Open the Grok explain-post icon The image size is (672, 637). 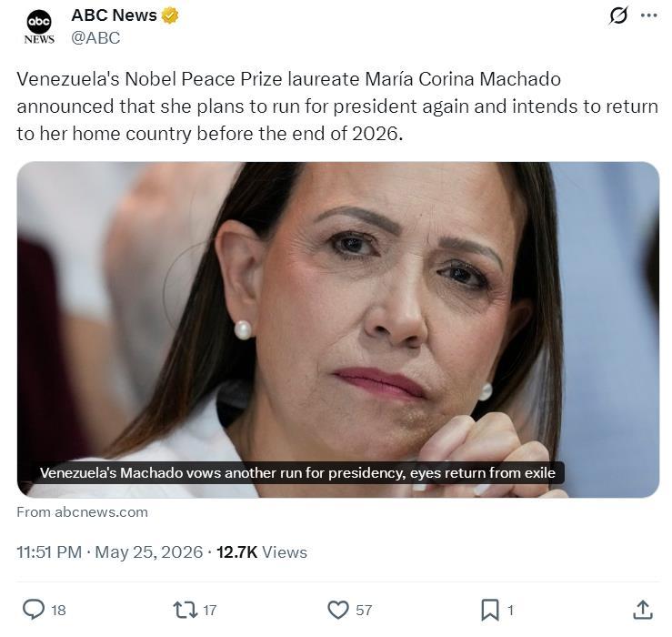[x=618, y=15]
